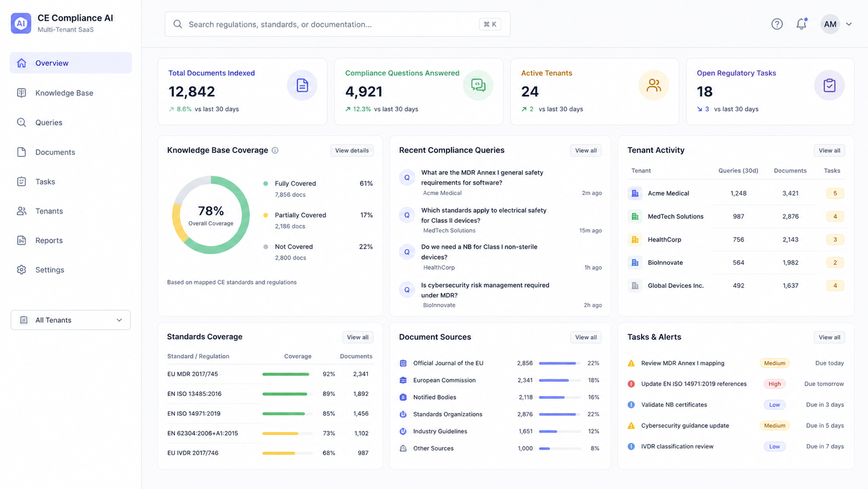Viewport: 868px width, 489px height.
Task: Click the warning icon for Review MDR Annex I mapping
Action: tap(631, 363)
